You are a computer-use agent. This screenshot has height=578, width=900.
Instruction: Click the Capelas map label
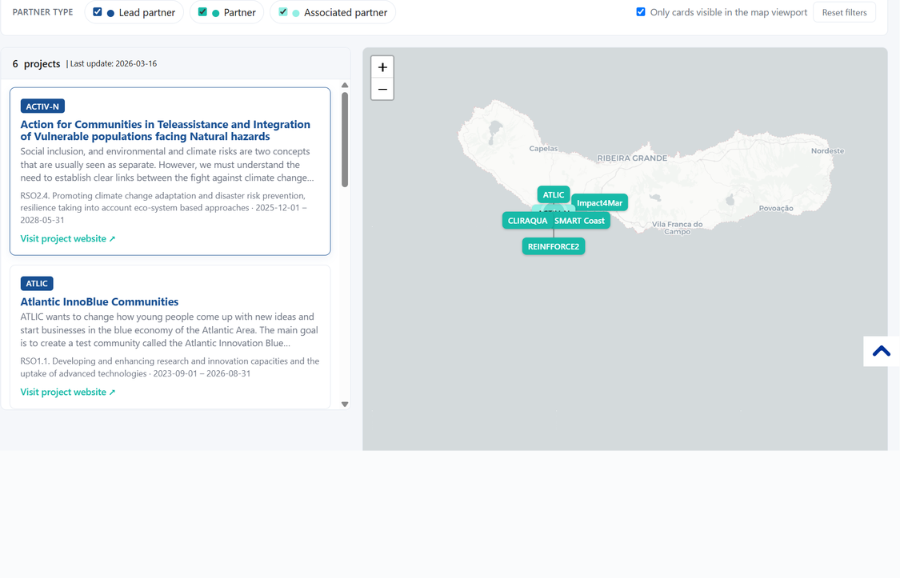(x=543, y=148)
